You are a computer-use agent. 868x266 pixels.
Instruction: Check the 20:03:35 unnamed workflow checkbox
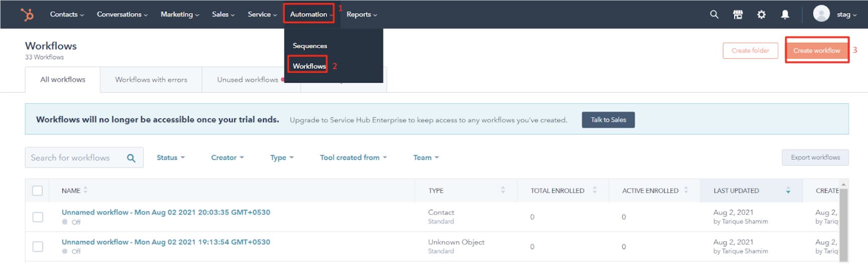point(38,217)
